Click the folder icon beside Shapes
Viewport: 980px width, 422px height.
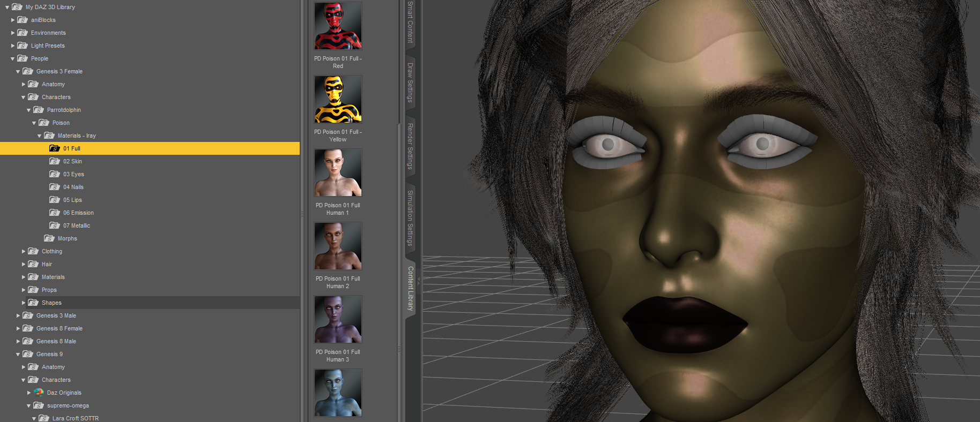(33, 303)
